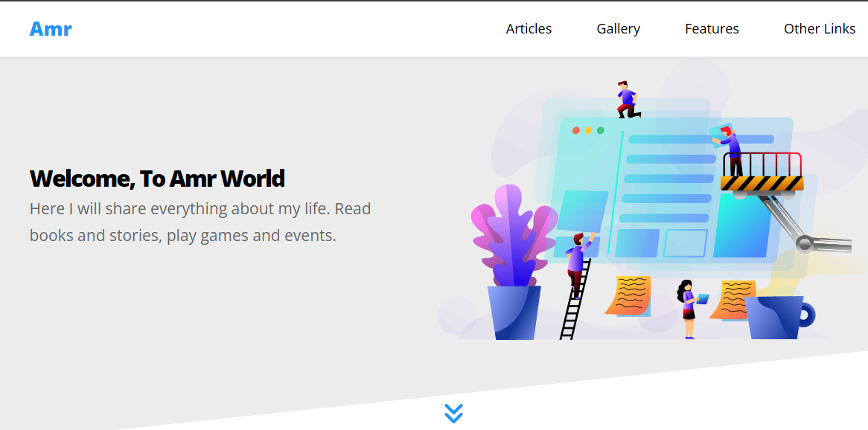The height and width of the screenshot is (430, 868).
Task: Click the left orange sticky note
Action: 628,295
